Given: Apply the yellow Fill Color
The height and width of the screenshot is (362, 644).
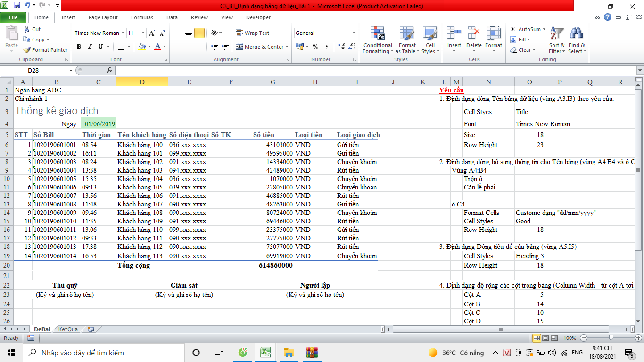Looking at the screenshot, I should [142, 47].
